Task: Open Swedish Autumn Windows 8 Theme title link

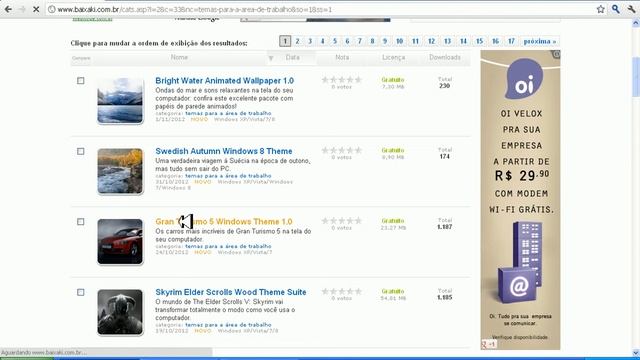Action: tap(224, 151)
